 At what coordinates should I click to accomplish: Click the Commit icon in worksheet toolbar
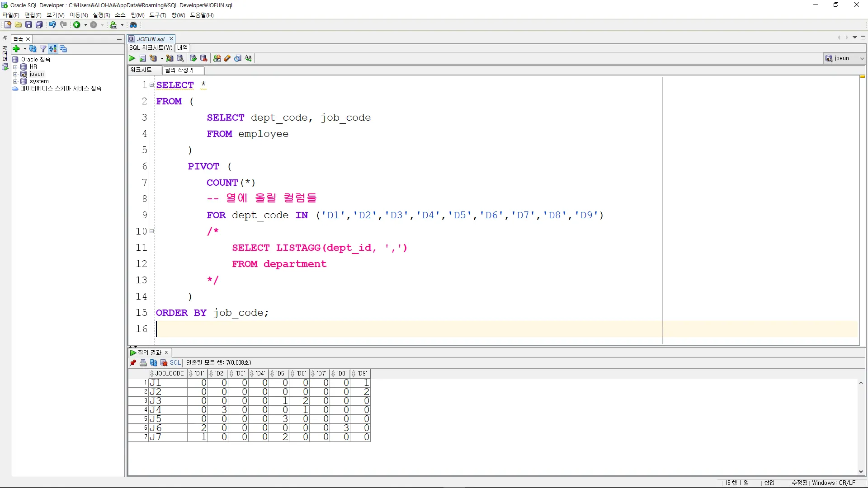pos(193,58)
